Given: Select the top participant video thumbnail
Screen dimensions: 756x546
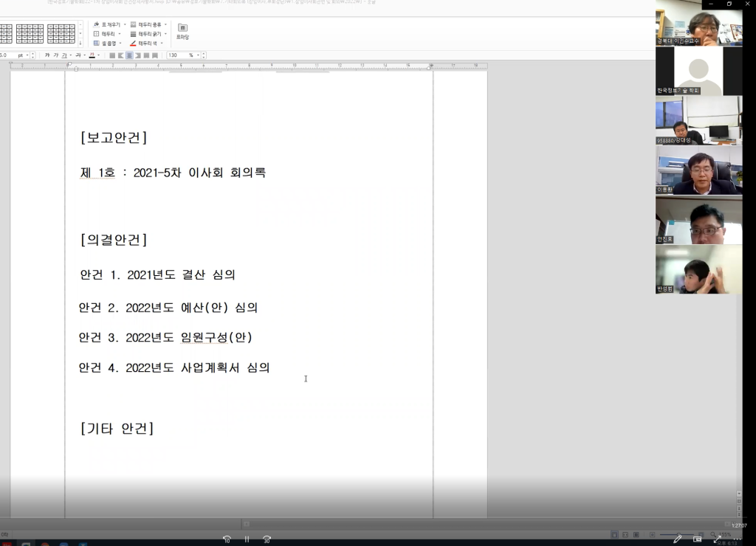Looking at the screenshot, I should point(698,23).
